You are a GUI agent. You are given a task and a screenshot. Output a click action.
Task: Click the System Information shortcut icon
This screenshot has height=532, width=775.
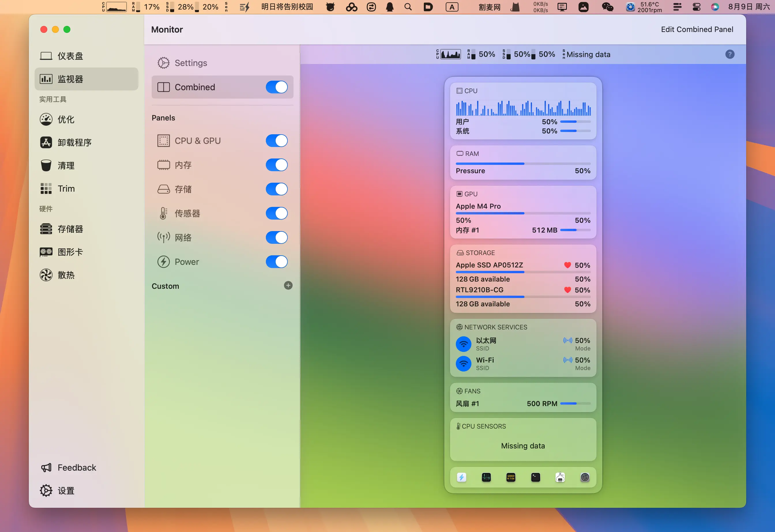pyautogui.click(x=560, y=477)
